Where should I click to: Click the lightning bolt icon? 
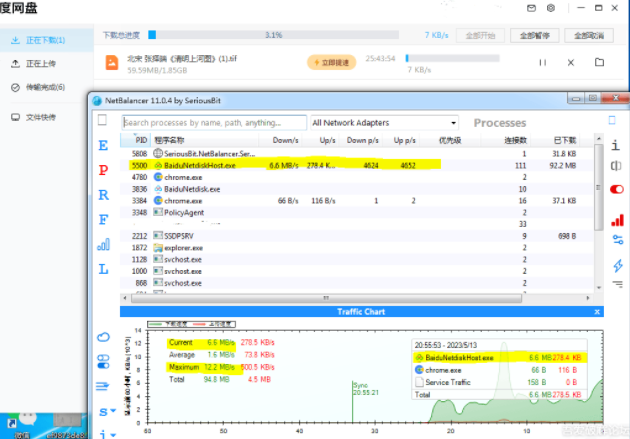tap(616, 264)
